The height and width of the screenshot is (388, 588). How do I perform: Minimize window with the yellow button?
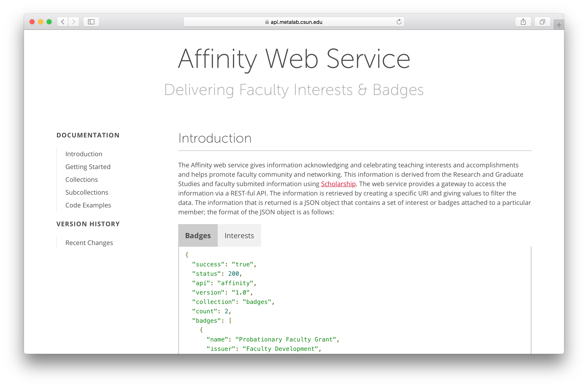tap(41, 22)
